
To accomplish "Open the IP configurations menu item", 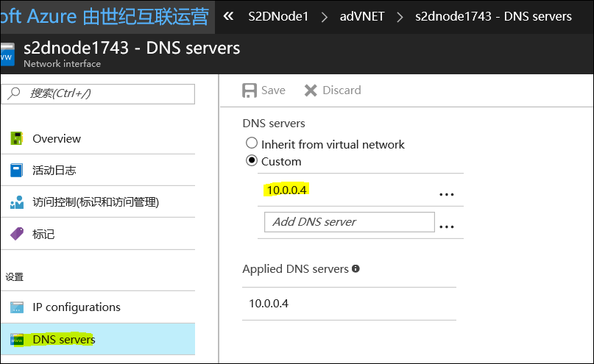I will tap(76, 307).
